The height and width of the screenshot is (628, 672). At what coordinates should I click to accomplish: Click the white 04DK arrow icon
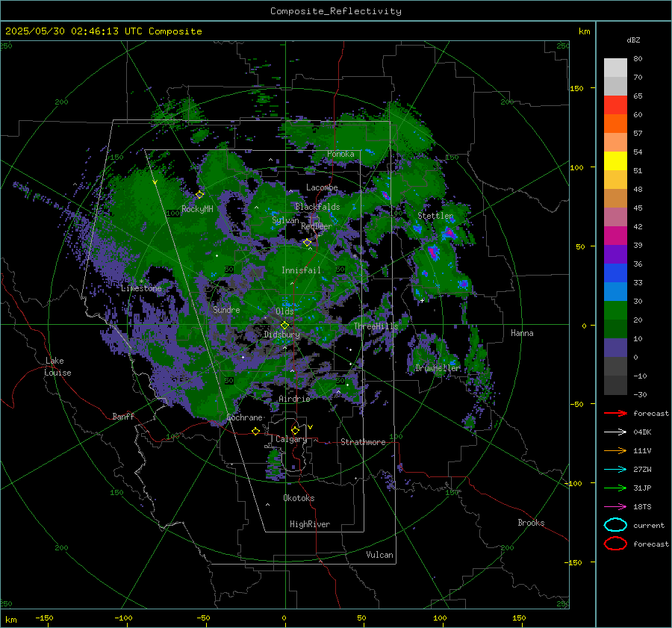(615, 432)
